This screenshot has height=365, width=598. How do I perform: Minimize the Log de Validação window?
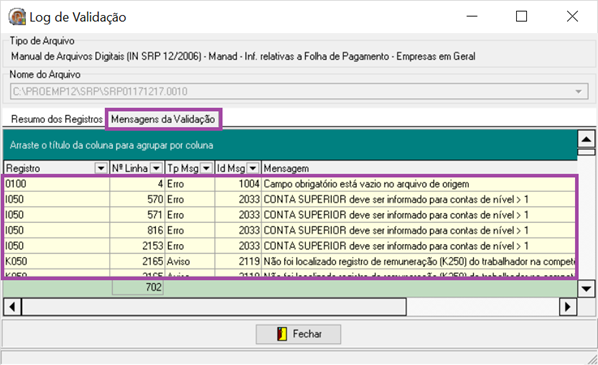[472, 16]
